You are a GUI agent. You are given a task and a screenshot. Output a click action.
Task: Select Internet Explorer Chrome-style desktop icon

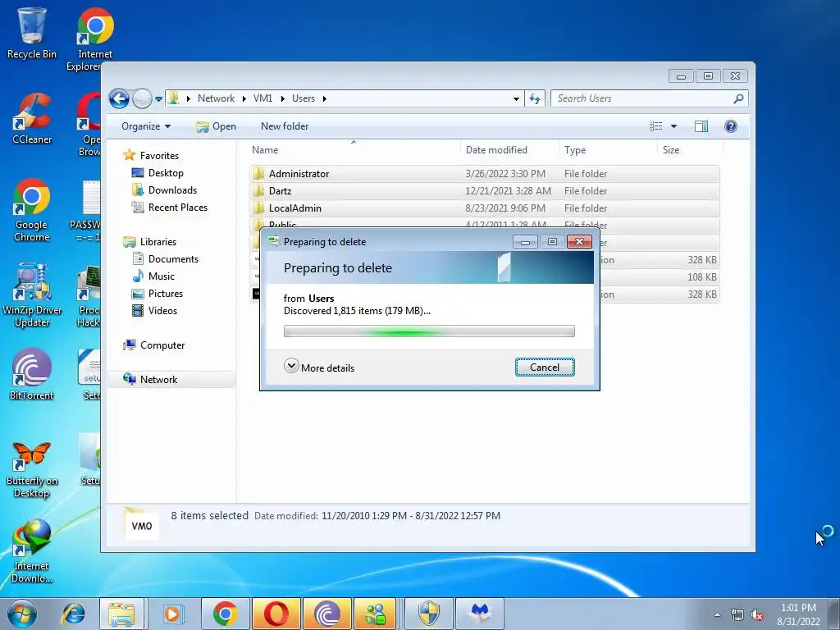[x=94, y=39]
